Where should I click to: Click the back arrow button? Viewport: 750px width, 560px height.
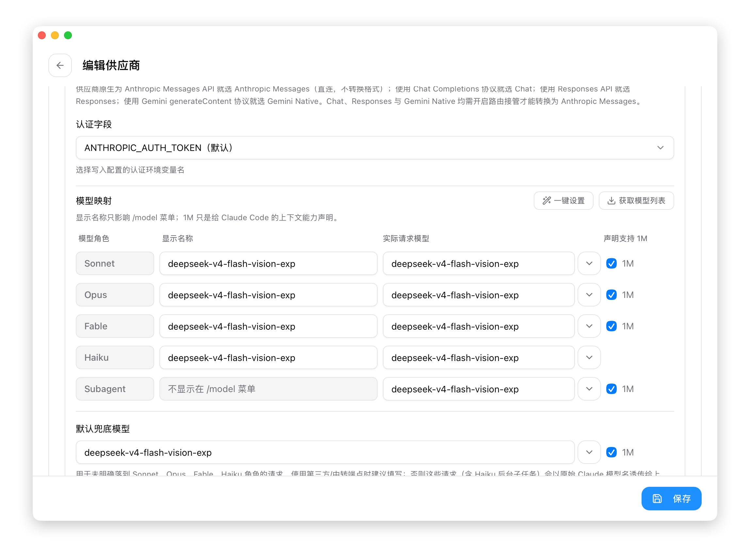coord(60,65)
